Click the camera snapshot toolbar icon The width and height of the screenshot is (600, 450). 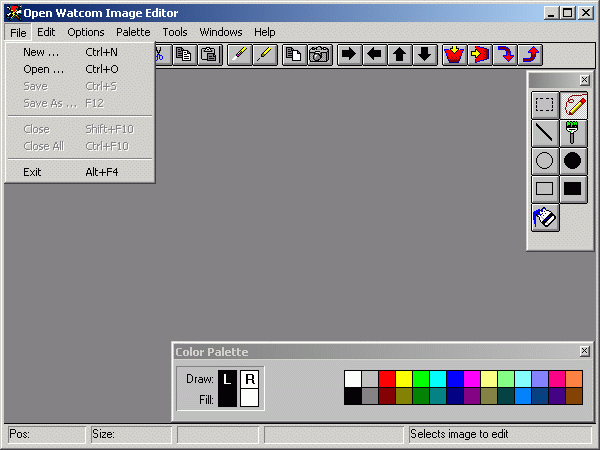320,54
